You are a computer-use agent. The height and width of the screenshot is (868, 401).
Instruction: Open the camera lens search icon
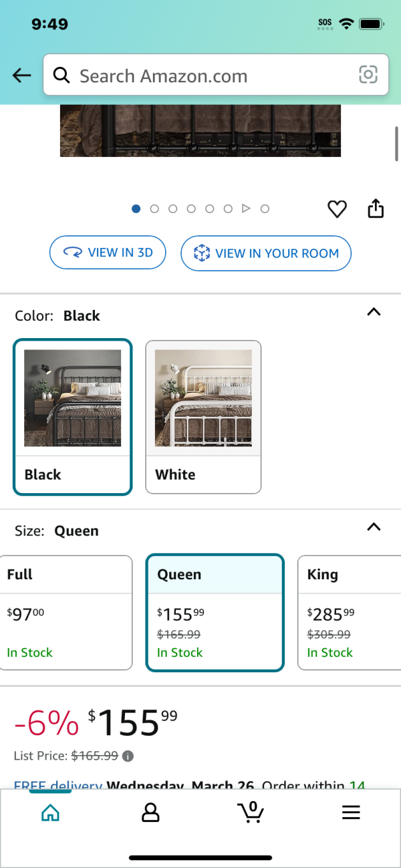pyautogui.click(x=368, y=75)
